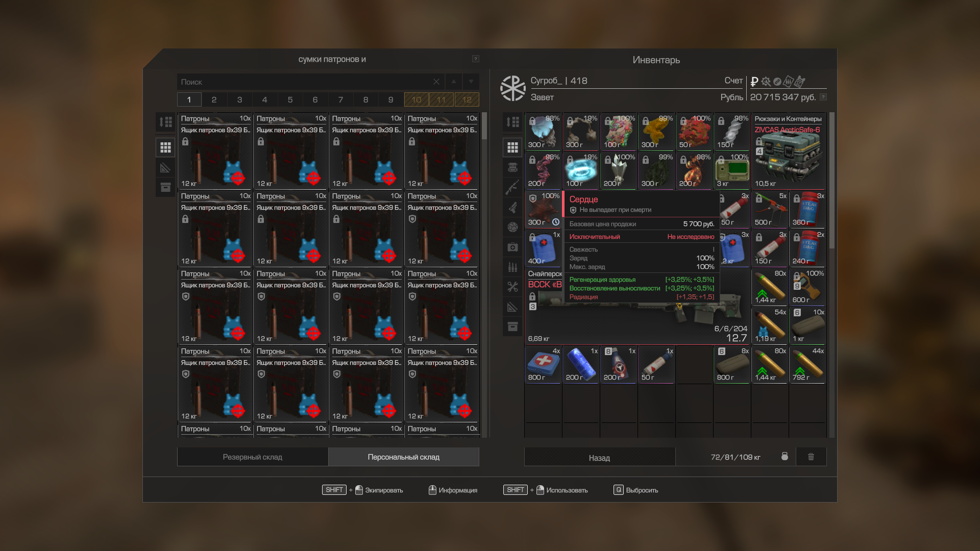Viewport: 980px width, 551px height.
Task: Filter inventory by medkit icon
Action: (512, 247)
